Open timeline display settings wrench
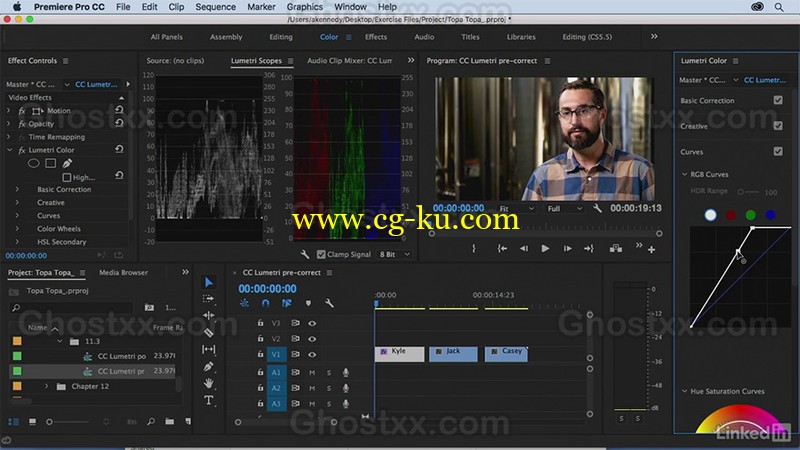The image size is (800, 450). pyautogui.click(x=329, y=303)
